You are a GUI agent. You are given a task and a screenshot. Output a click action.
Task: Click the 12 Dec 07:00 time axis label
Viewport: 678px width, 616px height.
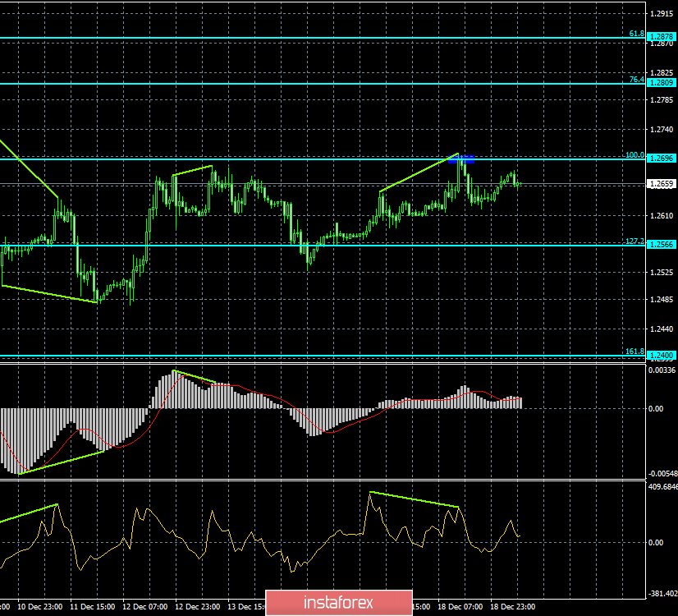point(144,606)
